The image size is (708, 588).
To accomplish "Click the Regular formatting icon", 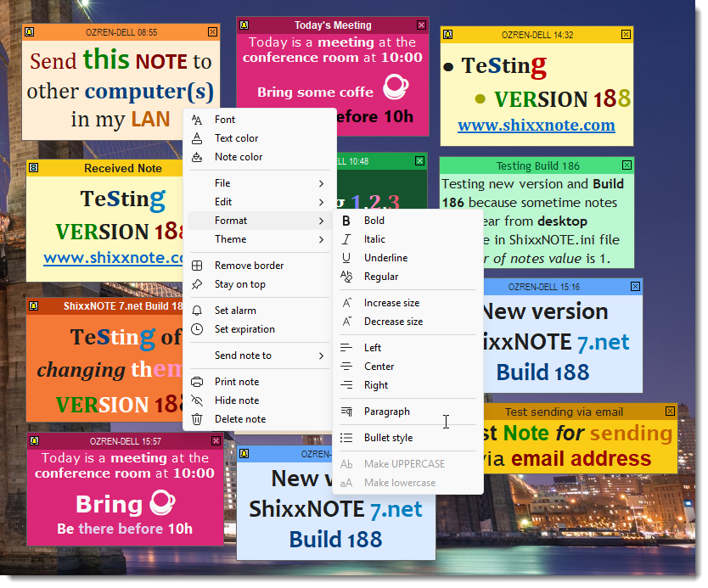I will click(346, 277).
